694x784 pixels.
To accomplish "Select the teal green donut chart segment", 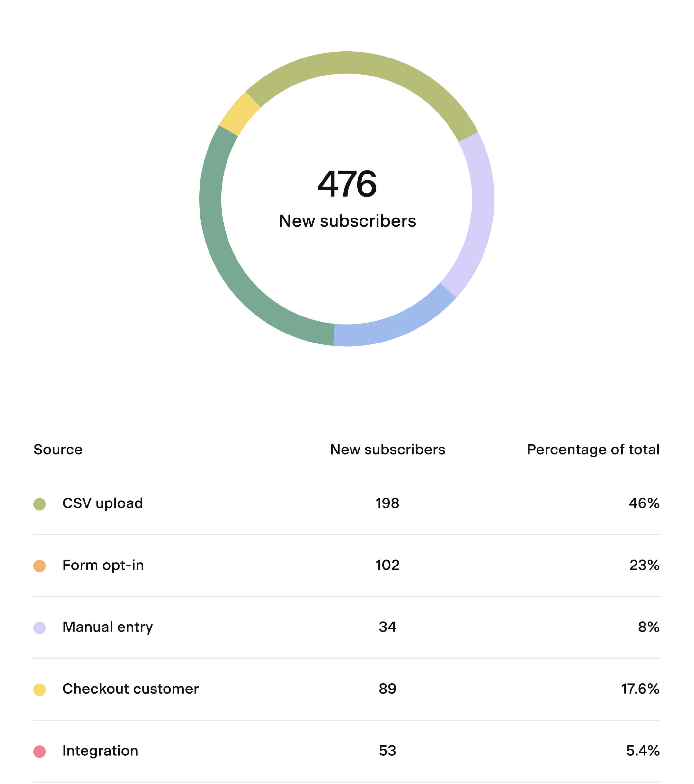I will pos(226,261).
